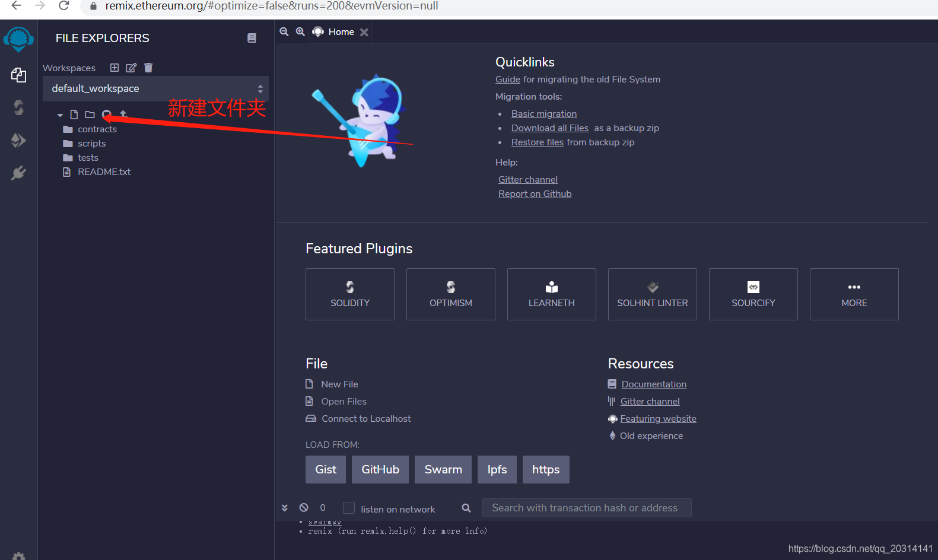Load local file via upload icon
This screenshot has height=560, width=938.
123,114
